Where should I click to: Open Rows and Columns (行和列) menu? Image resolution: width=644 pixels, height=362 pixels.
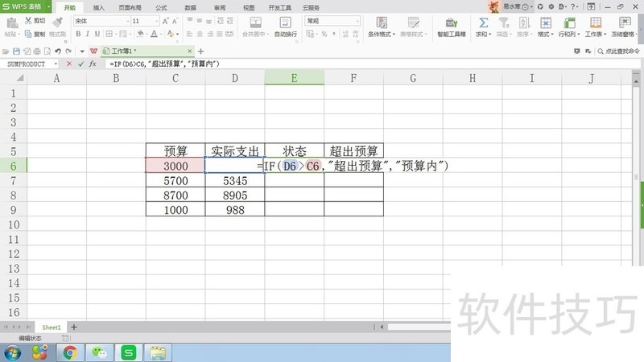pos(569,27)
